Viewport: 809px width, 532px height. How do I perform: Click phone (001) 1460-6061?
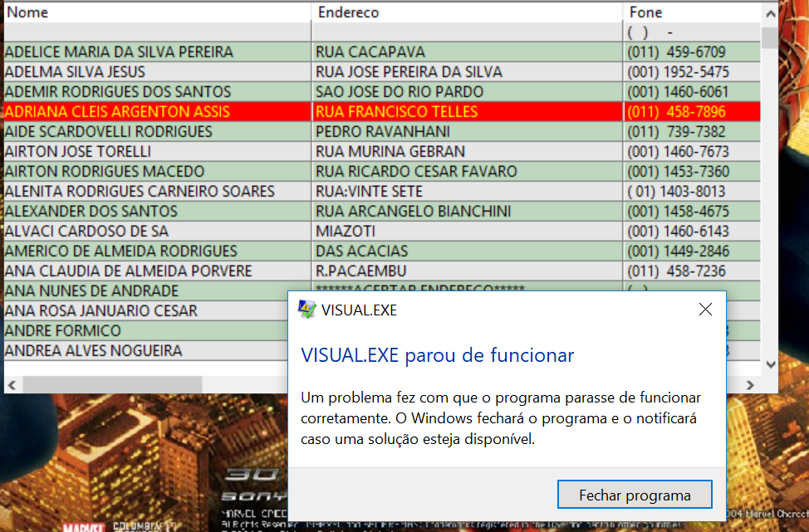[678, 92]
